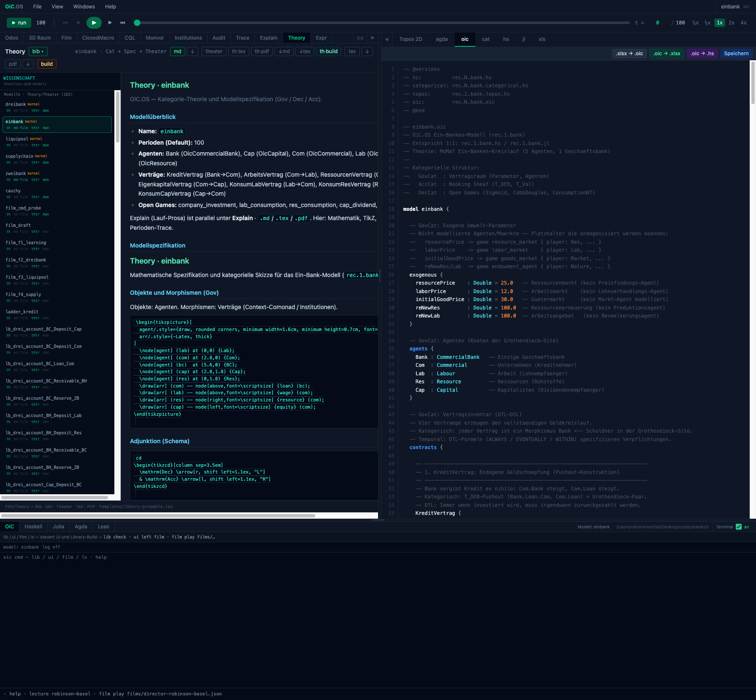Select the CQL tab
Image resolution: width=756 pixels, height=700 pixels.
[130, 38]
